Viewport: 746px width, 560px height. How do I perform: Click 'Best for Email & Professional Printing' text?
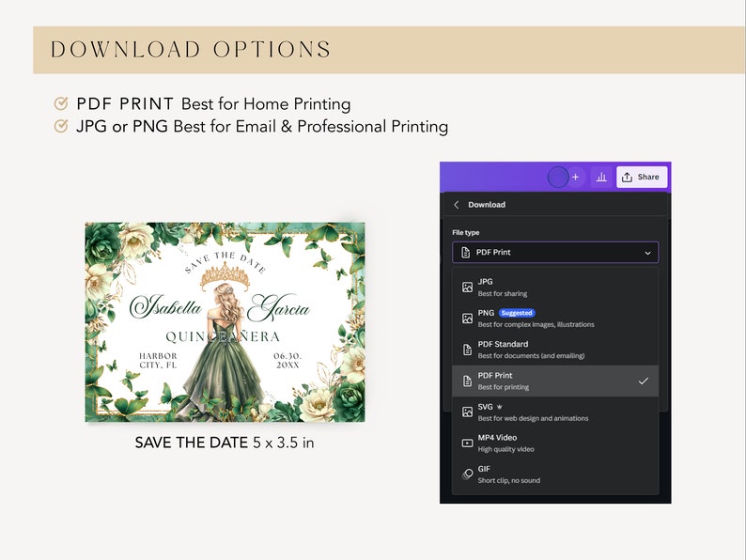tap(311, 127)
